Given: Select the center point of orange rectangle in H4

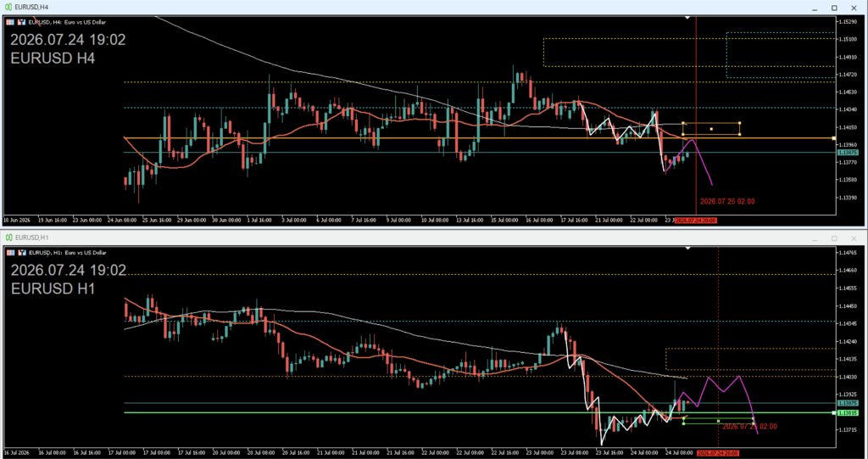Looking at the screenshot, I should click(711, 129).
